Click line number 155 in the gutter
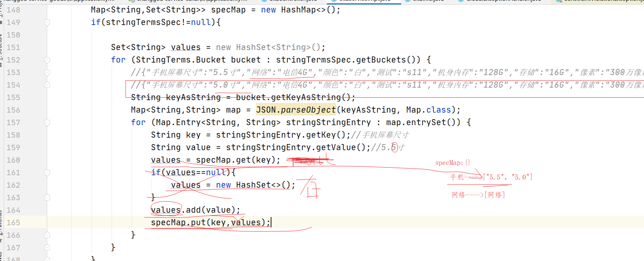The width and height of the screenshot is (644, 261). 14,98
